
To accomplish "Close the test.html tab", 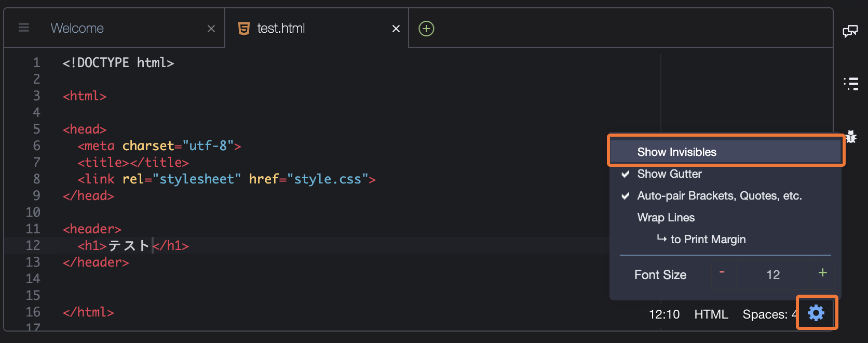I will 396,29.
